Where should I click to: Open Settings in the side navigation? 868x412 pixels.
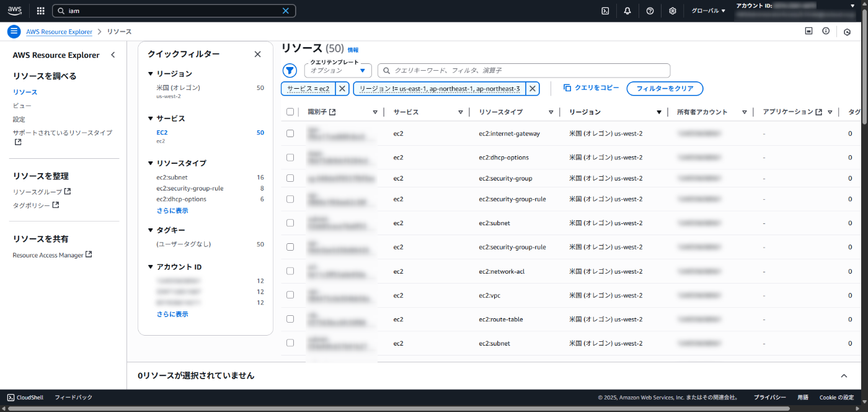pyautogui.click(x=19, y=120)
